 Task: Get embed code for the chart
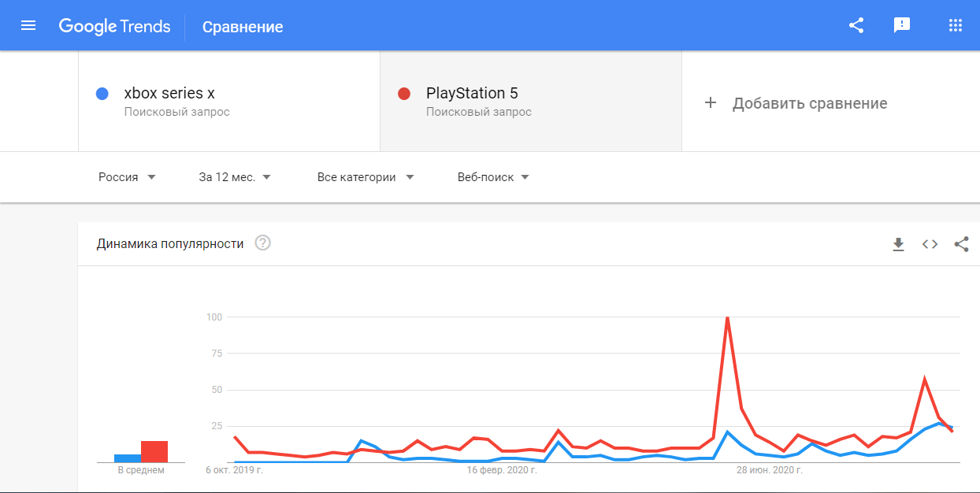tap(930, 244)
